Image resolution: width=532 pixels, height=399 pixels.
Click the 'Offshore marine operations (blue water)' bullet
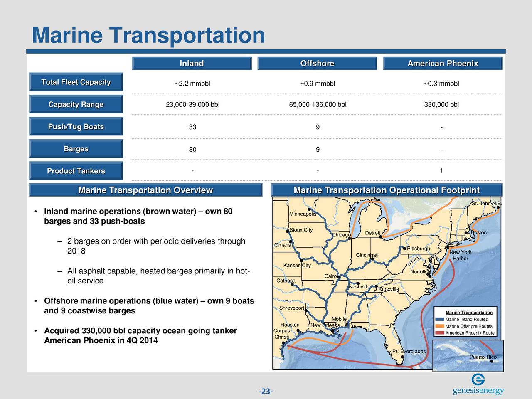click(x=149, y=306)
